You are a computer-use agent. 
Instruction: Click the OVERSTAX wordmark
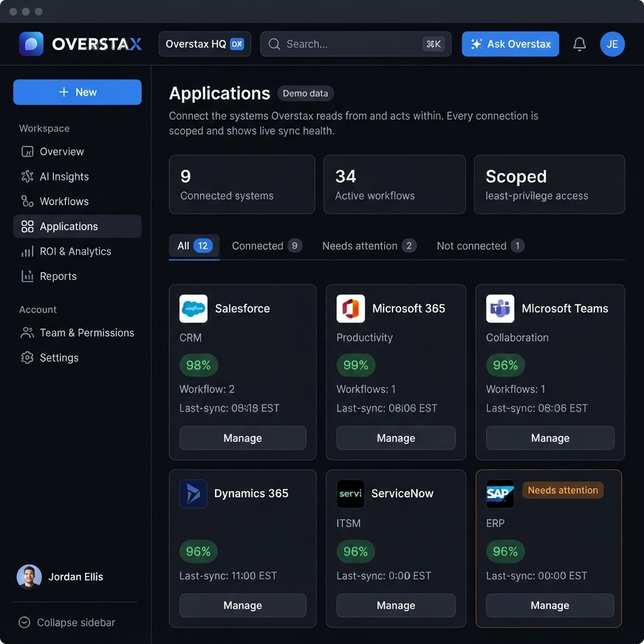point(97,44)
